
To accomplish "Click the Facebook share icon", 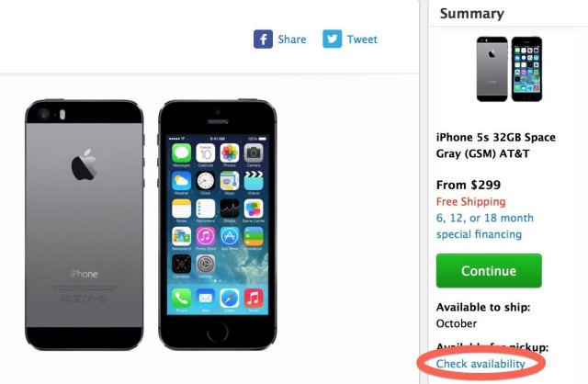I will [263, 39].
